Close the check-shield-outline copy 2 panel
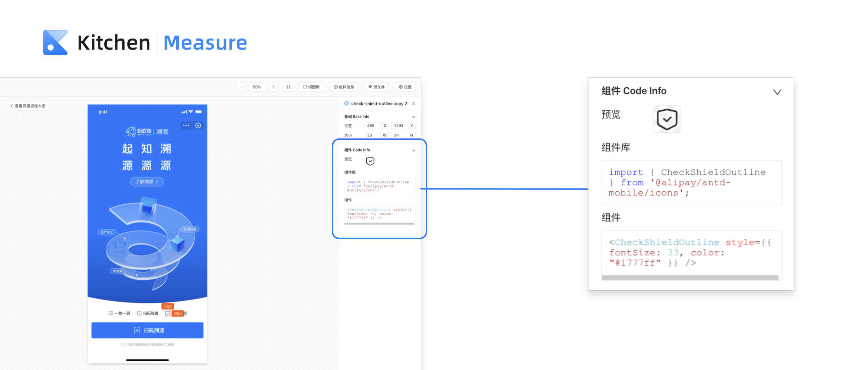Screen dimensions: 868x370 [413, 104]
